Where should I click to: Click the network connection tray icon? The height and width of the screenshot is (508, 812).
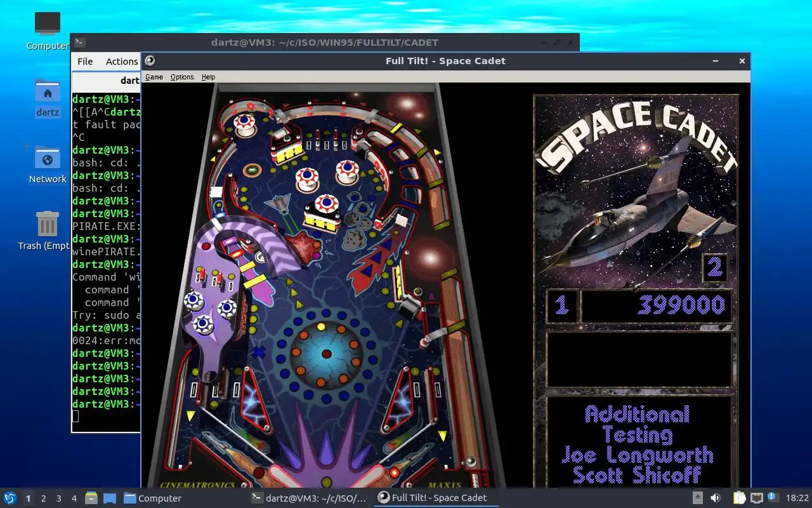pos(756,498)
